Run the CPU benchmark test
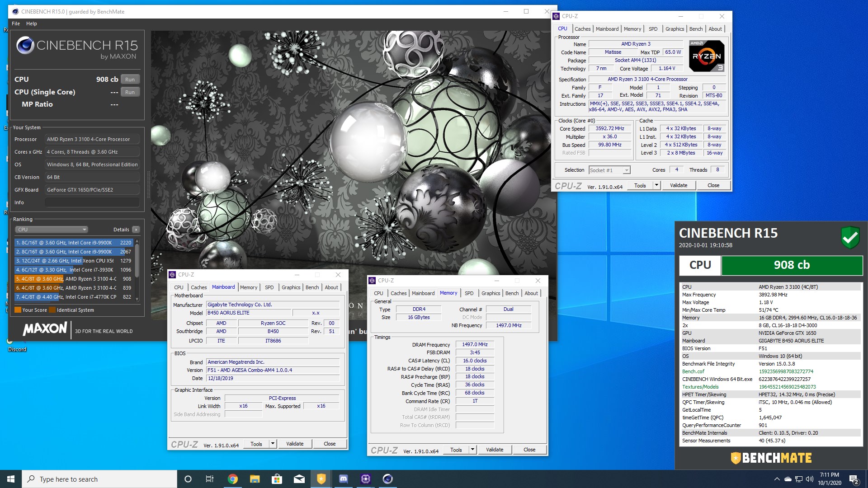 (130, 80)
